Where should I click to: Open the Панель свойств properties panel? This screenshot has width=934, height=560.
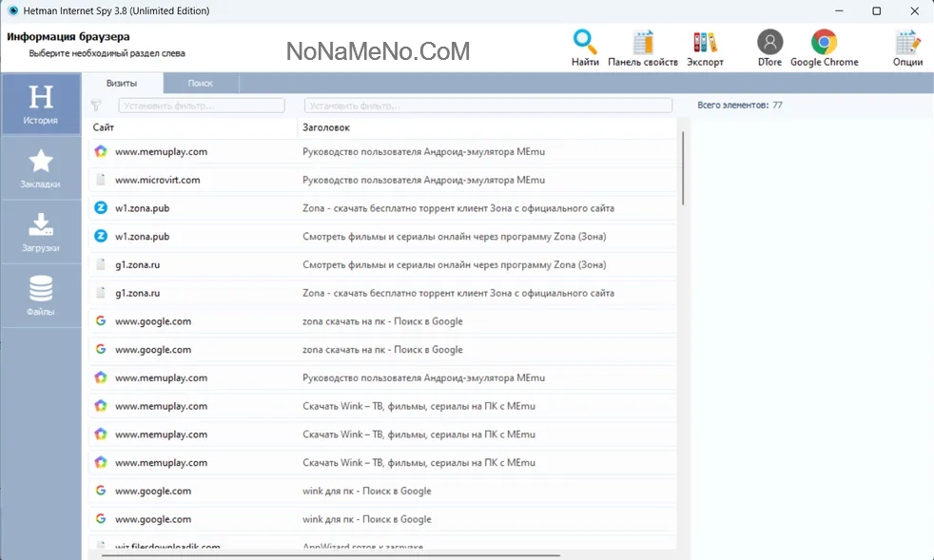(x=643, y=45)
